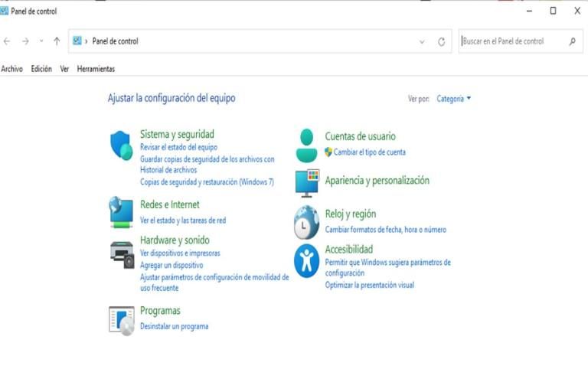Image resolution: width=588 pixels, height=392 pixels.
Task: Open the address bar history dropdown
Action: (x=422, y=42)
